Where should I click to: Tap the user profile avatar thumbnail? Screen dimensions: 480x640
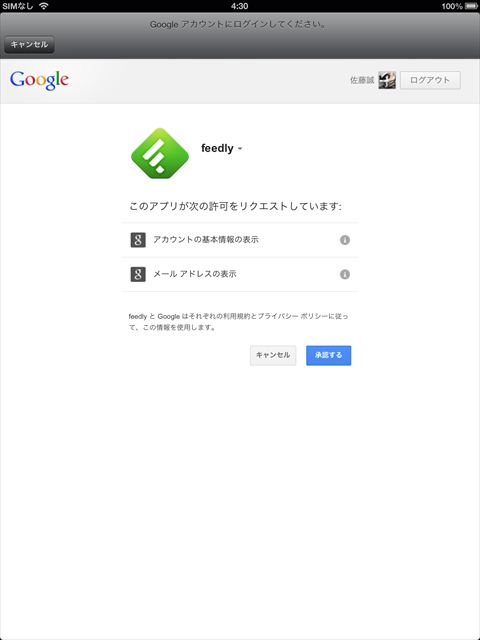pos(387,80)
